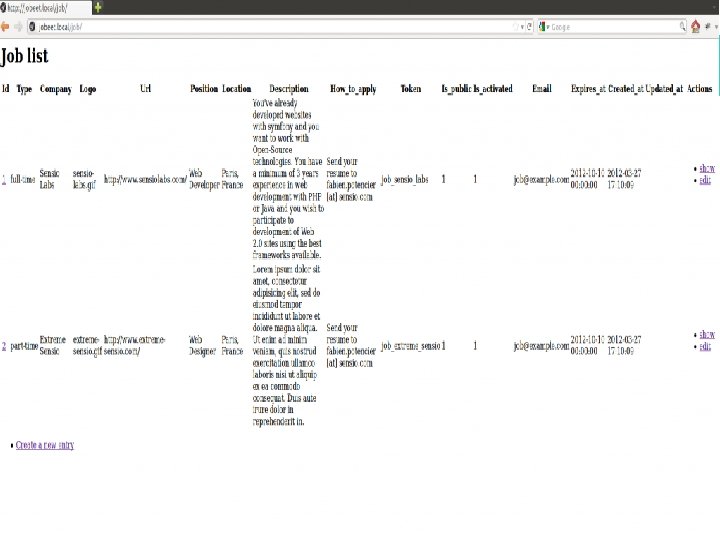Viewport: 720px width, 540px height.
Task: Select the jobeet.local/job tab
Action: (x=45, y=8)
